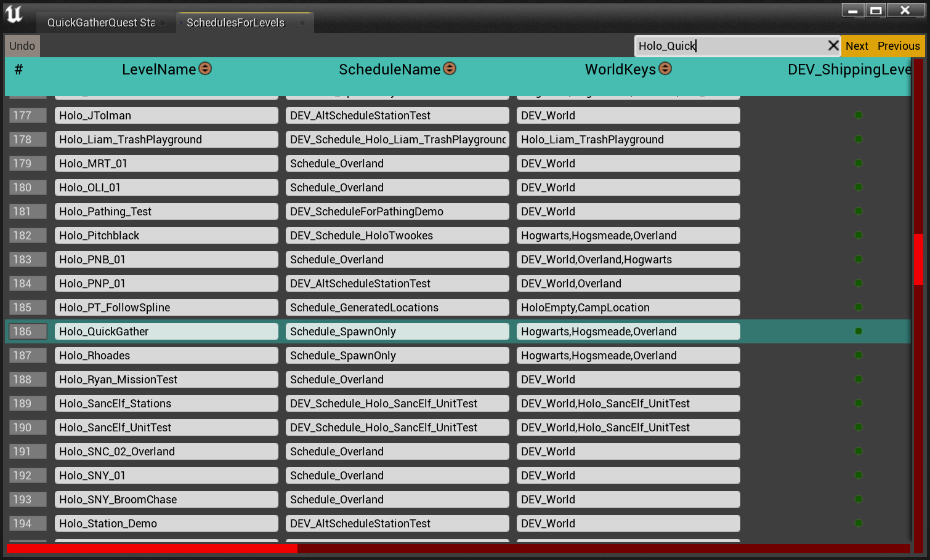Toggle DEV_ShippingLevel for Holo_PNB_01 row
The height and width of the screenshot is (560, 930).
pyautogui.click(x=859, y=259)
